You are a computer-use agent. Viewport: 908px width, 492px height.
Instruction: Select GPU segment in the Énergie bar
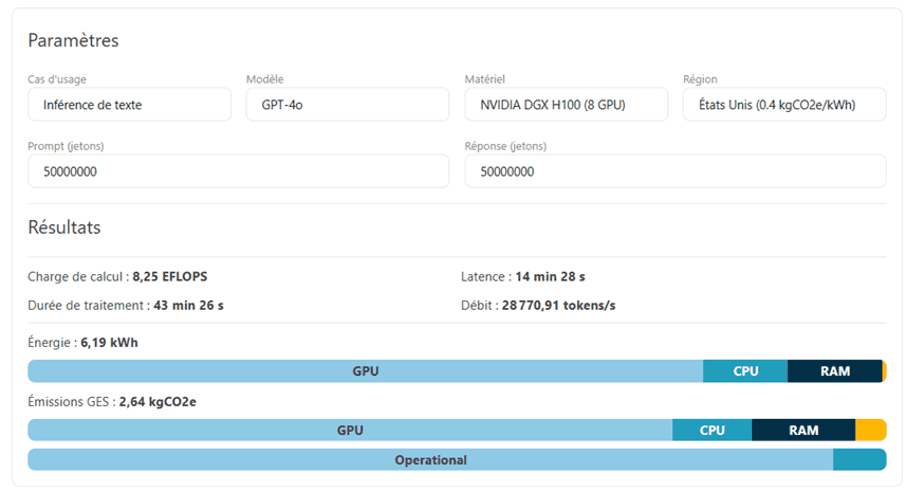[x=365, y=371]
